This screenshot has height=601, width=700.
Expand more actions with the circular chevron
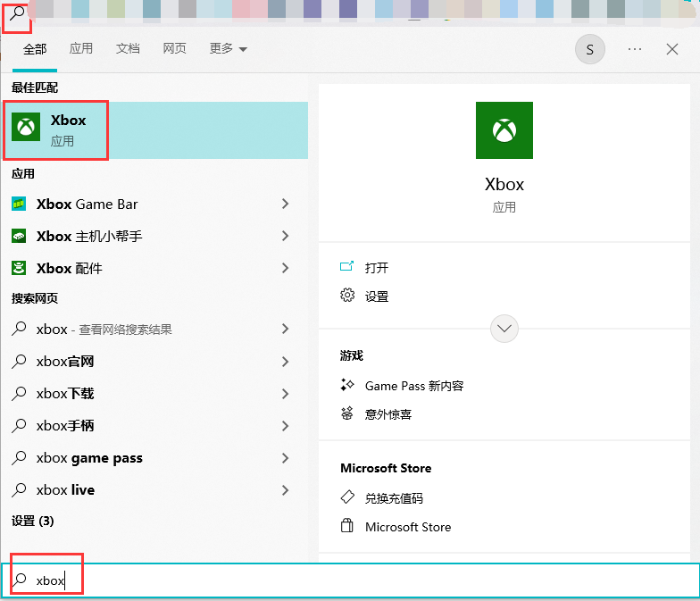504,328
